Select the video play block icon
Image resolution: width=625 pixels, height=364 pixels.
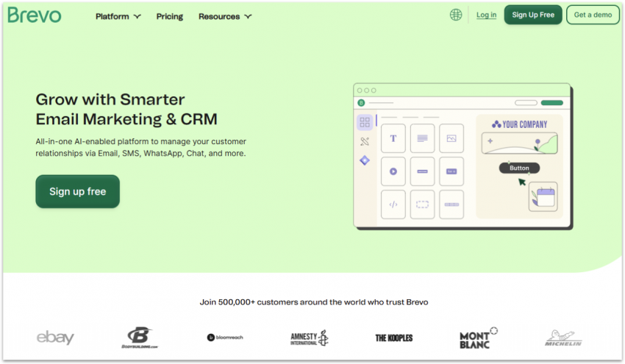393,171
